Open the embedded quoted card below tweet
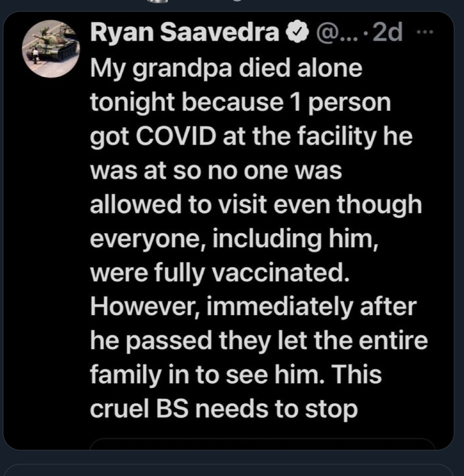 tap(262, 444)
